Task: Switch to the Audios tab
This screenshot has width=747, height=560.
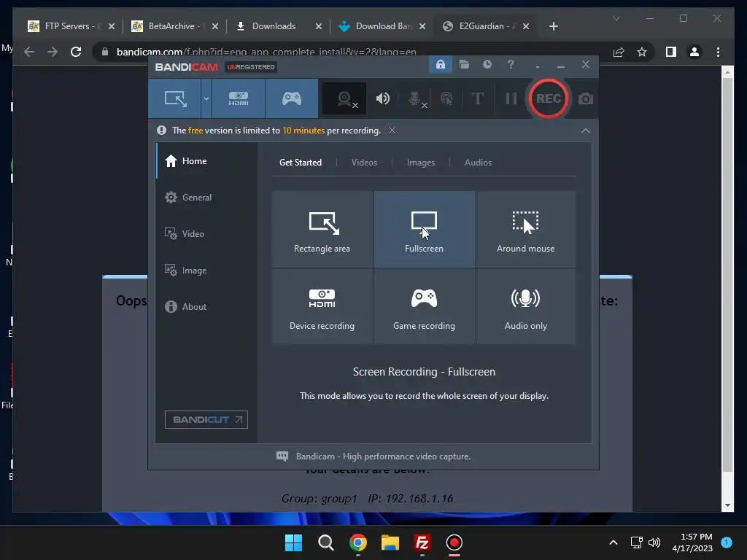Action: click(x=478, y=163)
